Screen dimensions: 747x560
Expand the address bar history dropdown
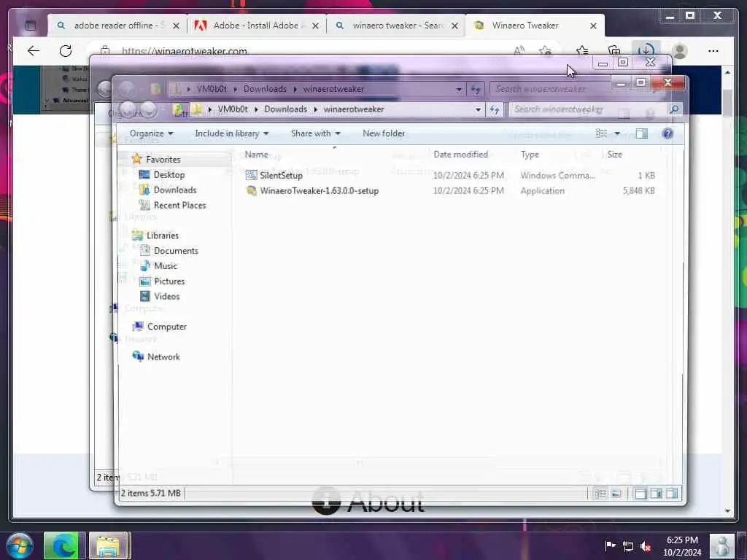click(478, 109)
